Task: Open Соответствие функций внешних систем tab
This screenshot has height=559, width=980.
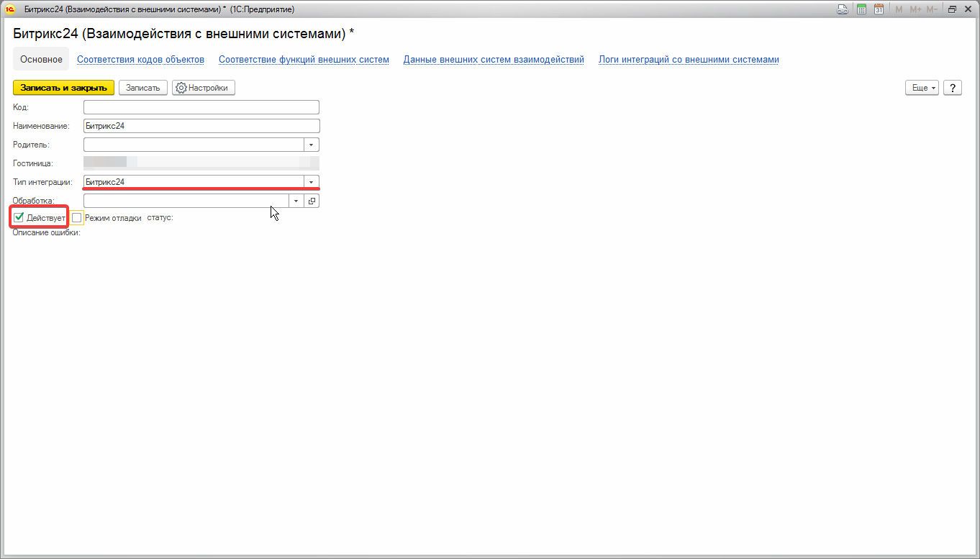Action: (x=304, y=60)
